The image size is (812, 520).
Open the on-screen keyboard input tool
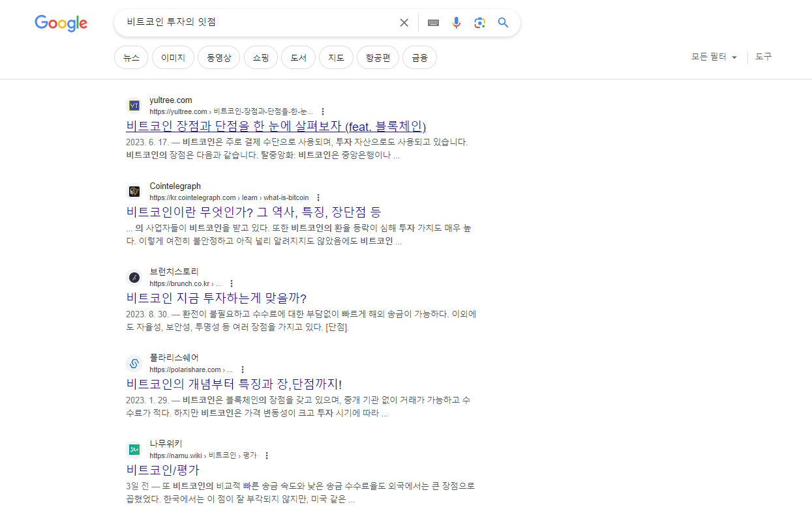tap(433, 23)
